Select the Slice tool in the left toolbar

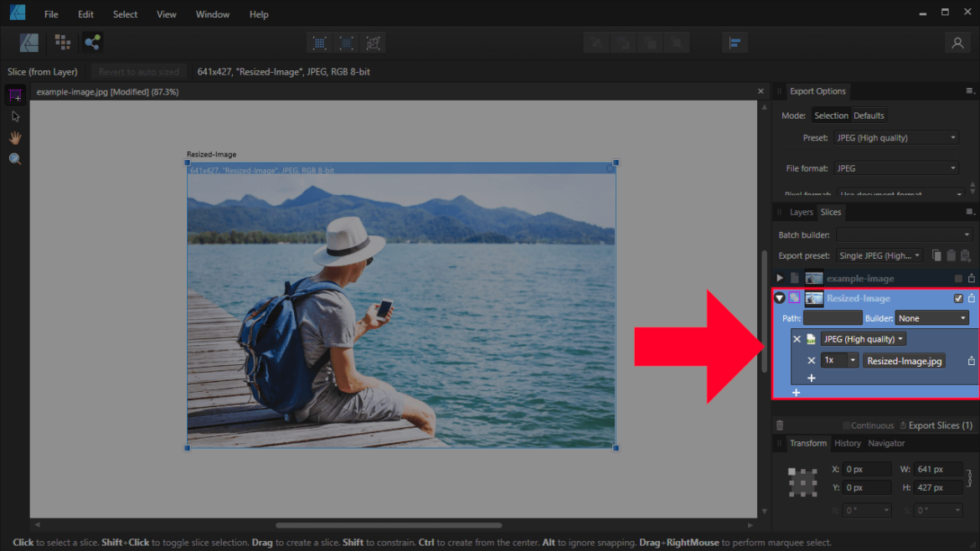15,95
